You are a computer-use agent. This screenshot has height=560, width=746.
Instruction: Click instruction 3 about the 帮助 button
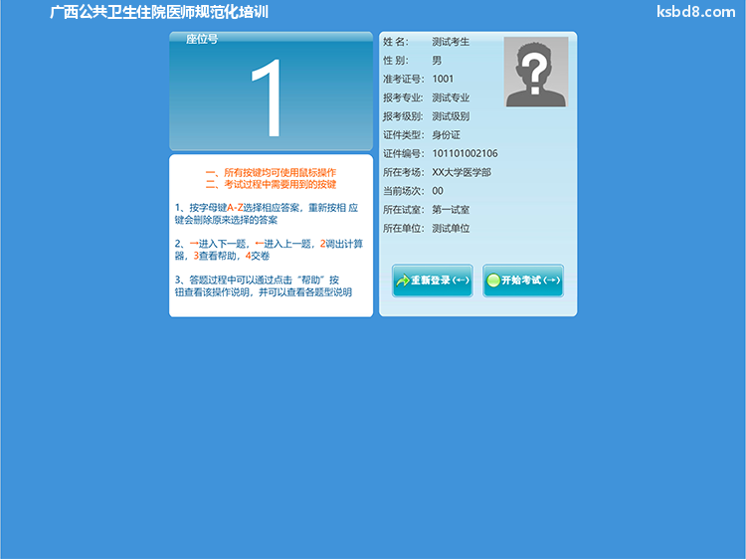coord(264,285)
